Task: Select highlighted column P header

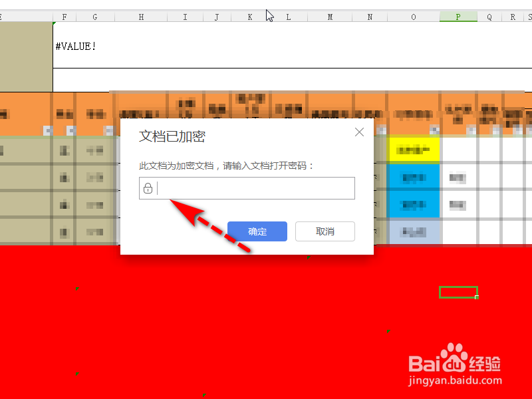Action: tap(458, 17)
